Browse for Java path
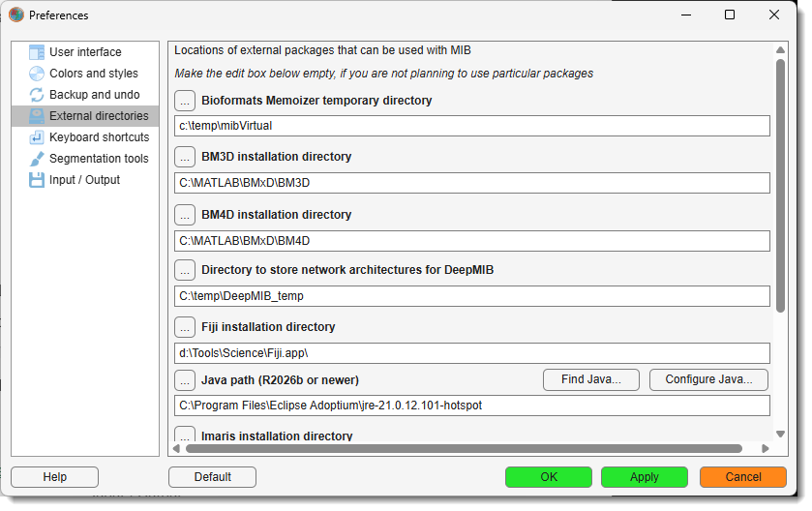 pos(185,380)
